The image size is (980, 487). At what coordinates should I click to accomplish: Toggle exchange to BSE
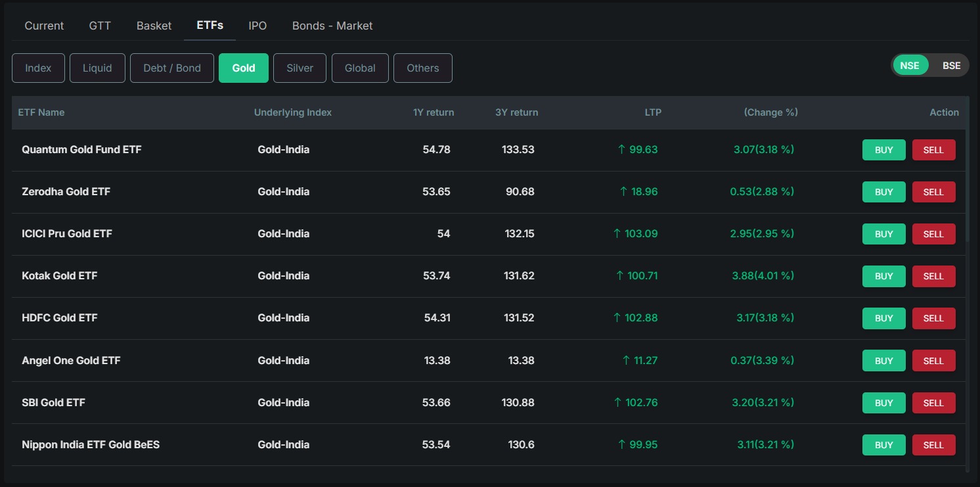point(950,65)
